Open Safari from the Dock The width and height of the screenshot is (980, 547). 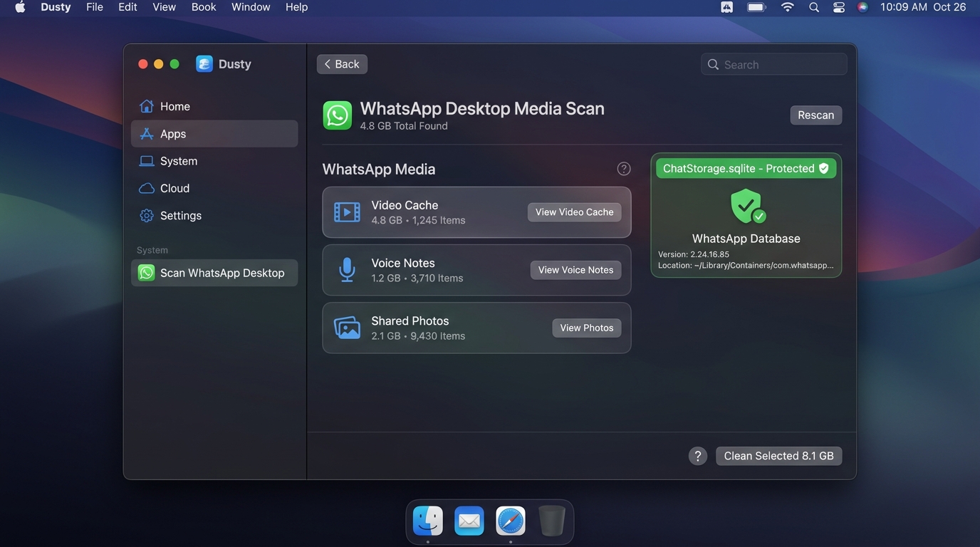click(511, 521)
